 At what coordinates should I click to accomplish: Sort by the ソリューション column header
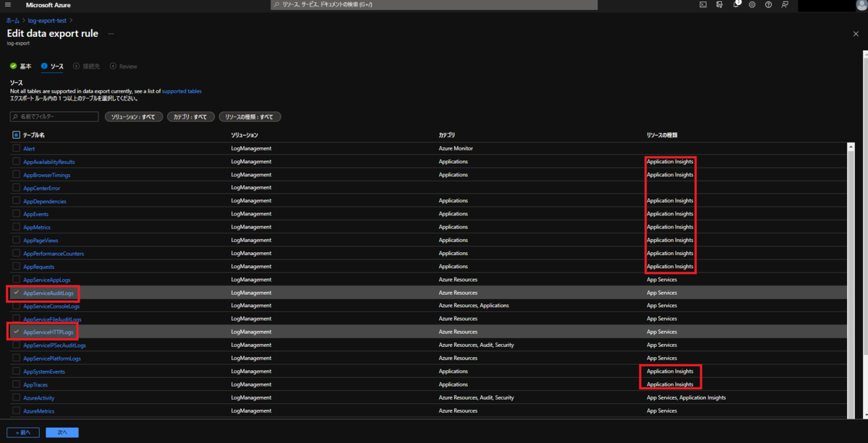[x=244, y=135]
